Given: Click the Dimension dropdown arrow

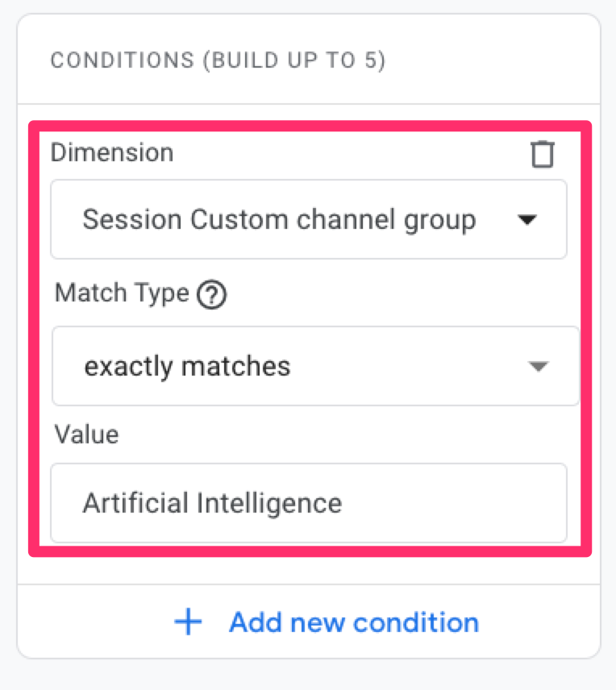Looking at the screenshot, I should click(x=527, y=220).
